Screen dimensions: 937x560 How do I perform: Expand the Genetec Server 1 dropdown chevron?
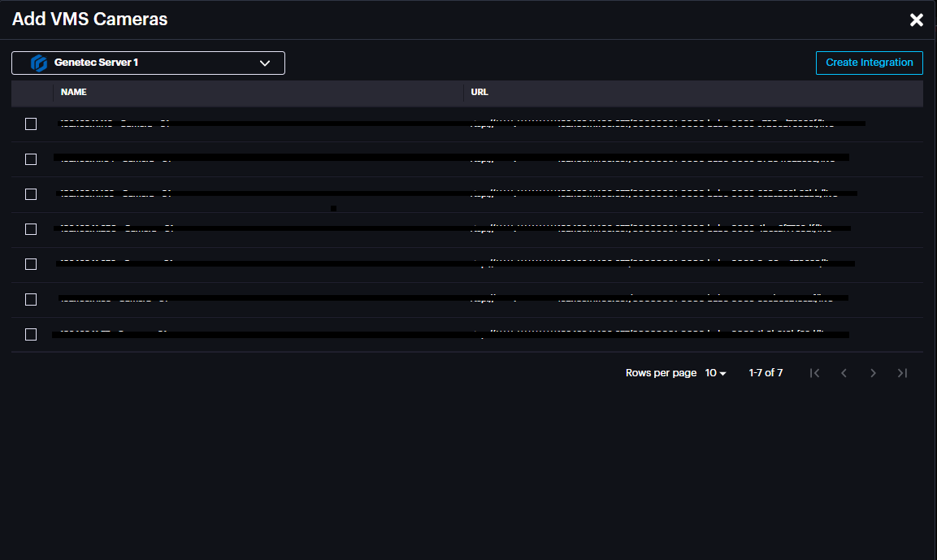264,63
